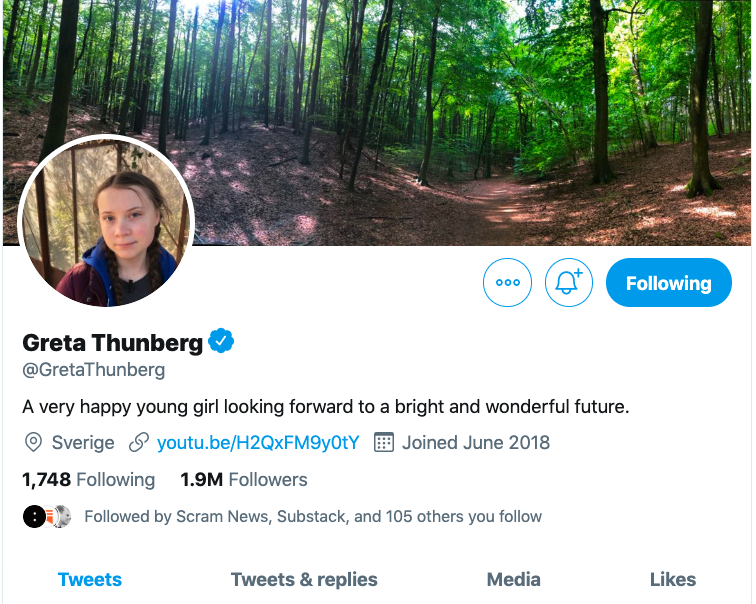
Task: Switch to the Tweets & replies tab
Action: click(x=304, y=579)
